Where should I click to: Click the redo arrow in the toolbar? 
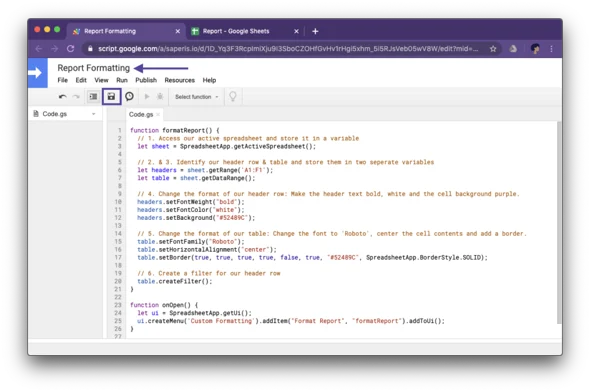76,97
